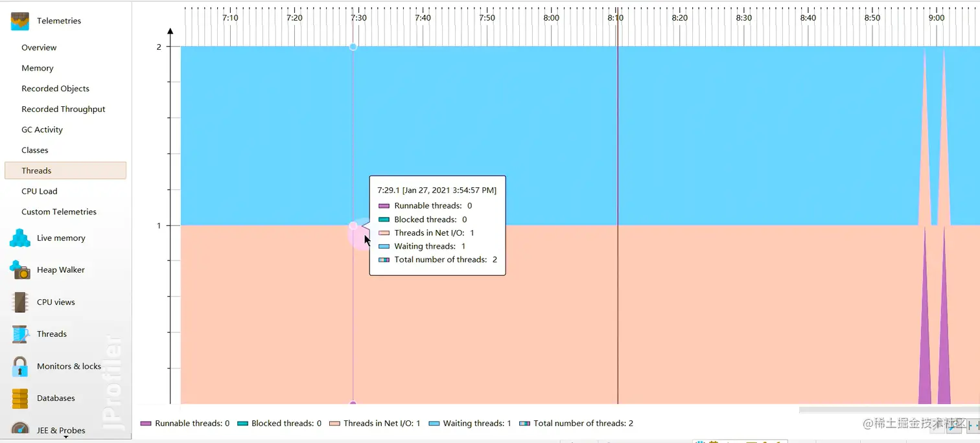Toggle Total number of threads legend entry
Viewport: 980px width, 443px height.
576,424
